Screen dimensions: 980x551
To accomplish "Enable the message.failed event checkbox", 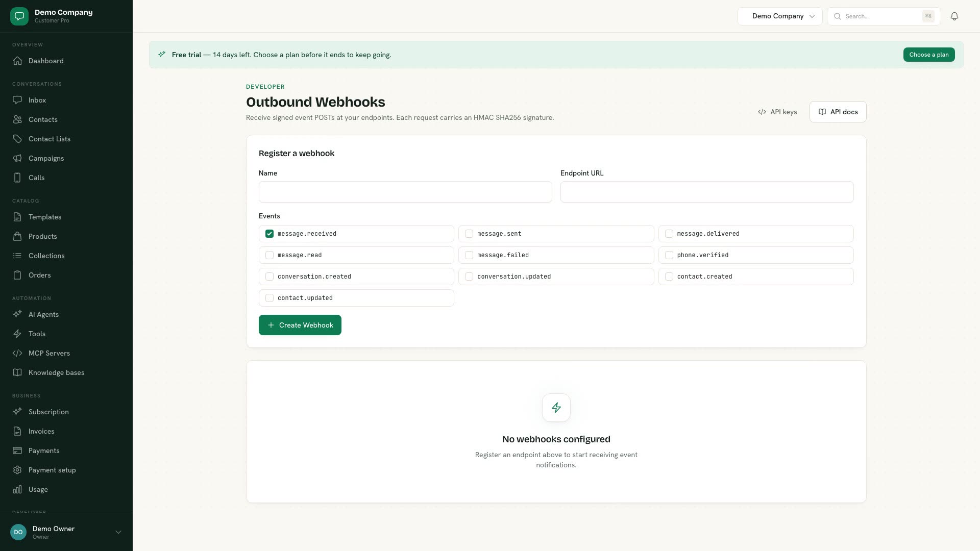I will tap(469, 255).
